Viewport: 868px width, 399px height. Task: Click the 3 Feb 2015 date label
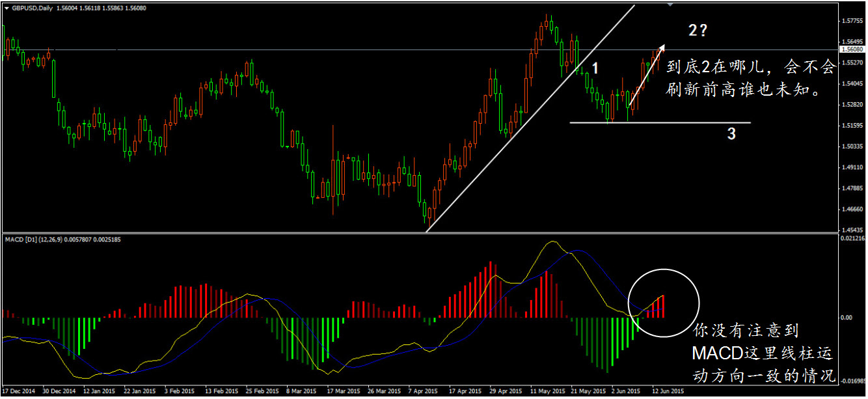click(179, 391)
